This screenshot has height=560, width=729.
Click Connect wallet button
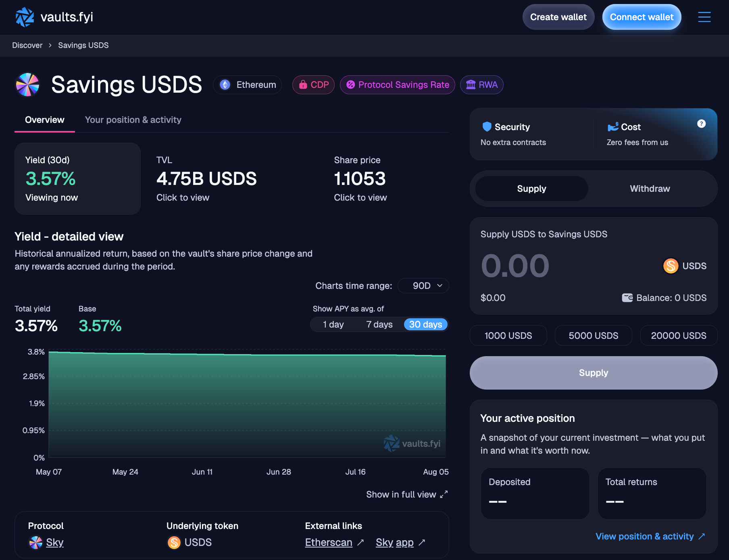[642, 17]
